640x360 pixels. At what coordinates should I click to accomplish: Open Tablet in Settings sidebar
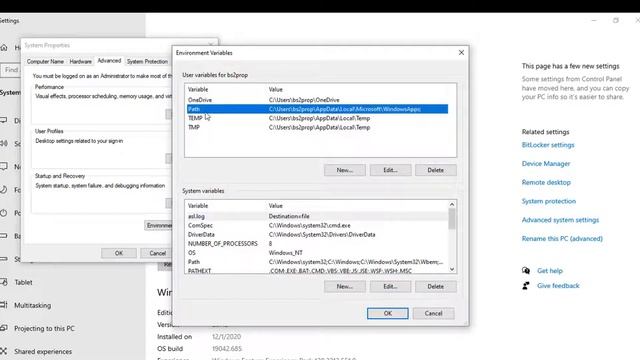coord(23,282)
